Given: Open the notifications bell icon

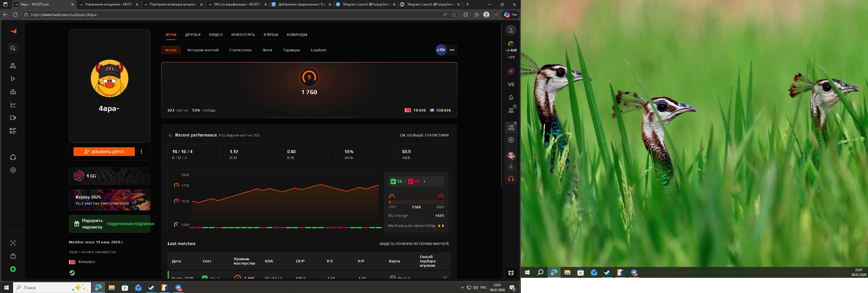Looking at the screenshot, I should click(x=511, y=97).
